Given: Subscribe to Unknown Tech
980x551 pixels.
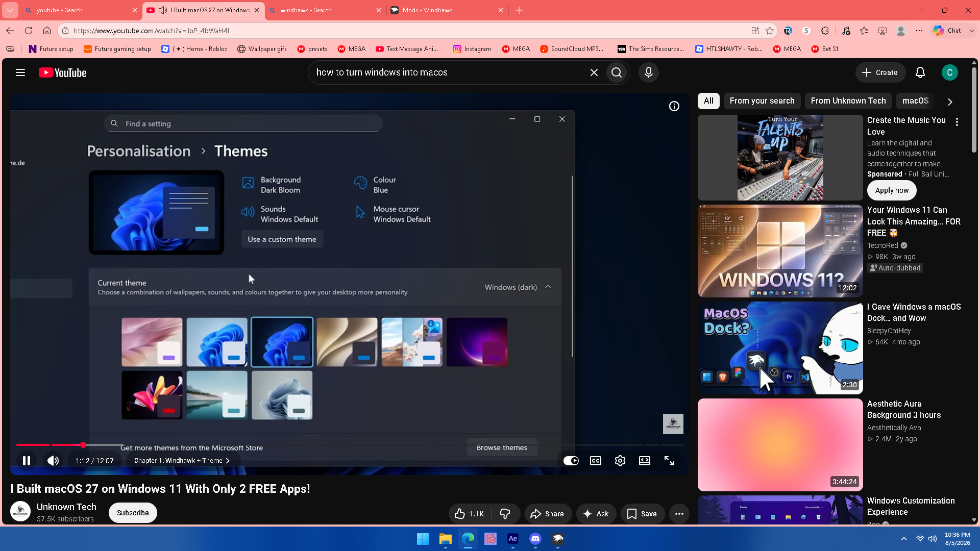Looking at the screenshot, I should click(133, 513).
